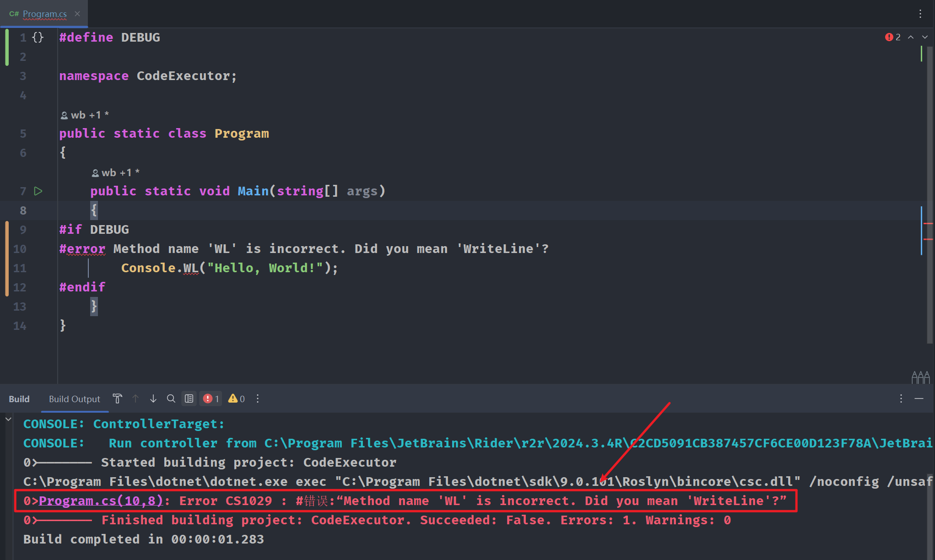The height and width of the screenshot is (560, 935).
Task: Click the editor error count indicator
Action: pyautogui.click(x=892, y=37)
